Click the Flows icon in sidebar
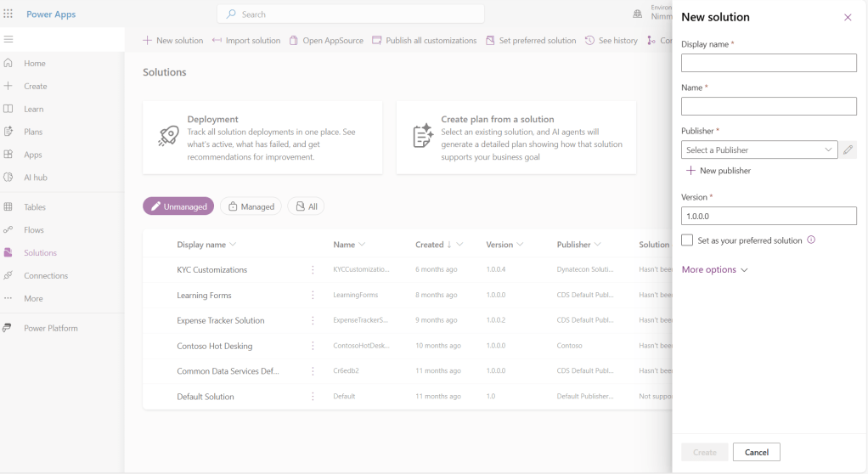The image size is (868, 474). (8, 230)
